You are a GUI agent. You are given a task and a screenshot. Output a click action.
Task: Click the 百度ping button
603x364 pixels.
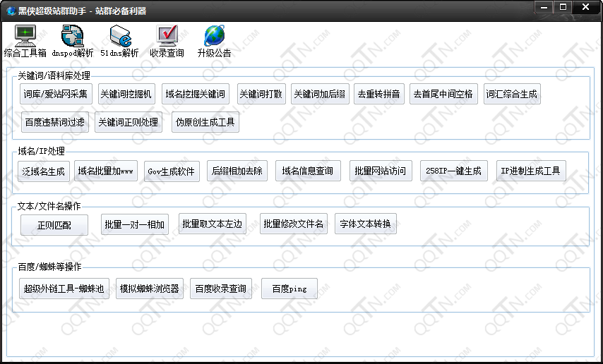pyautogui.click(x=289, y=289)
